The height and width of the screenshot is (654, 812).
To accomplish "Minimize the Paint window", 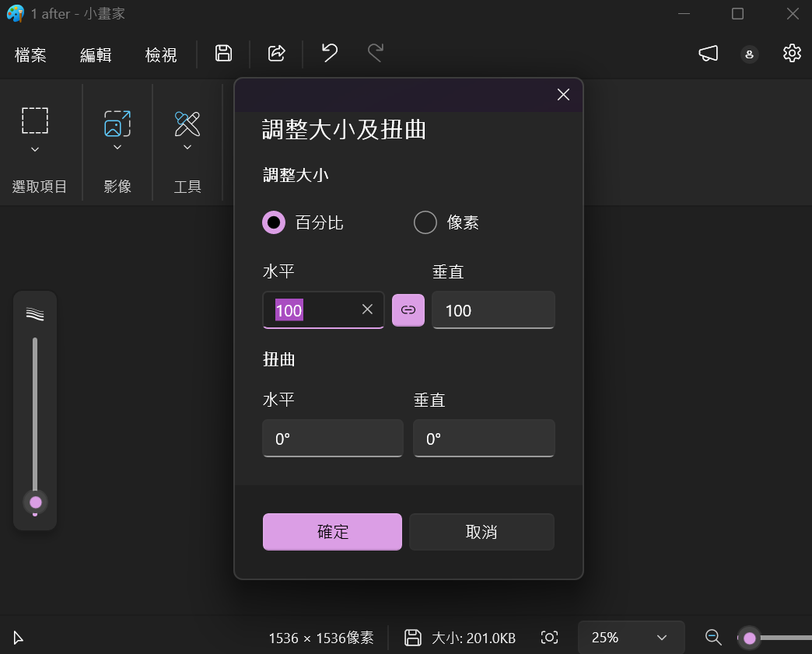I will [684, 13].
